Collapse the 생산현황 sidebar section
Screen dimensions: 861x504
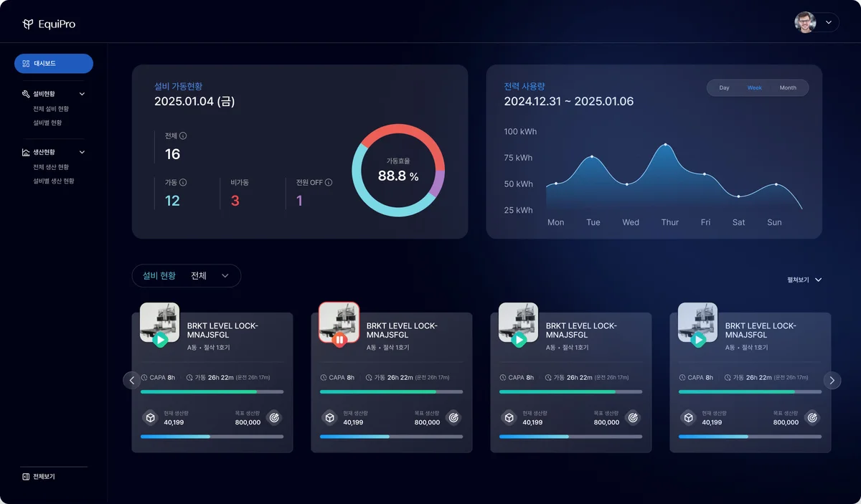point(82,152)
